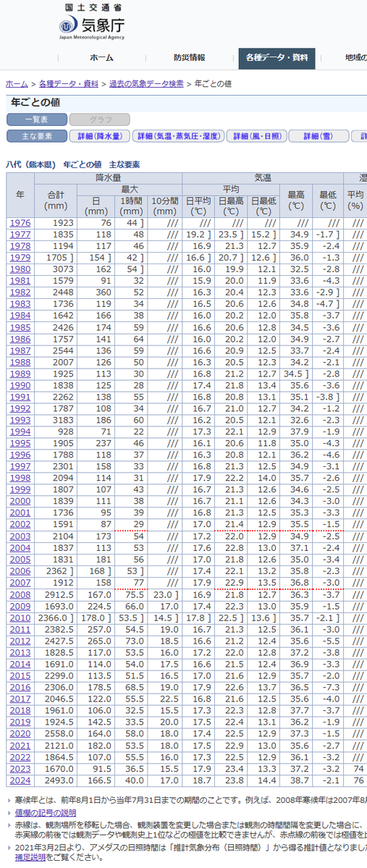The width and height of the screenshot is (367, 868).
Task: Click the 気象庁 logo icon
Action: coord(68,26)
